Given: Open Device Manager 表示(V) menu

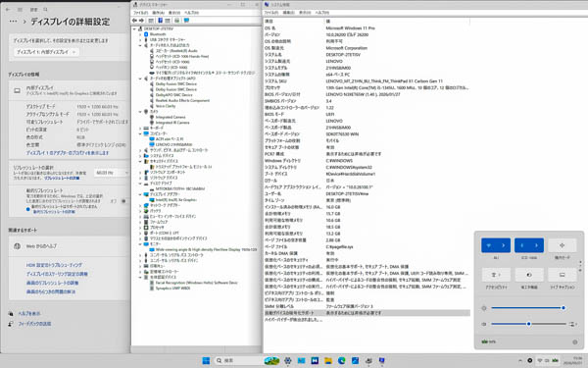Looking at the screenshot, I should tap(174, 13).
